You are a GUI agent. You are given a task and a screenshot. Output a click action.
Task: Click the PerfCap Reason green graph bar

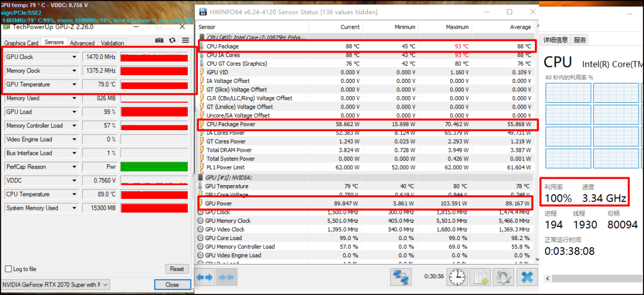coord(154,167)
